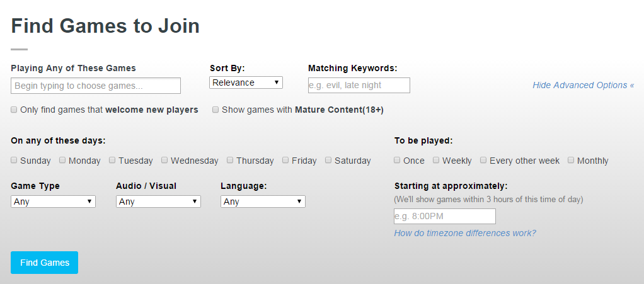Select the Every other week checkbox
The image size is (644, 284).
click(x=483, y=160)
